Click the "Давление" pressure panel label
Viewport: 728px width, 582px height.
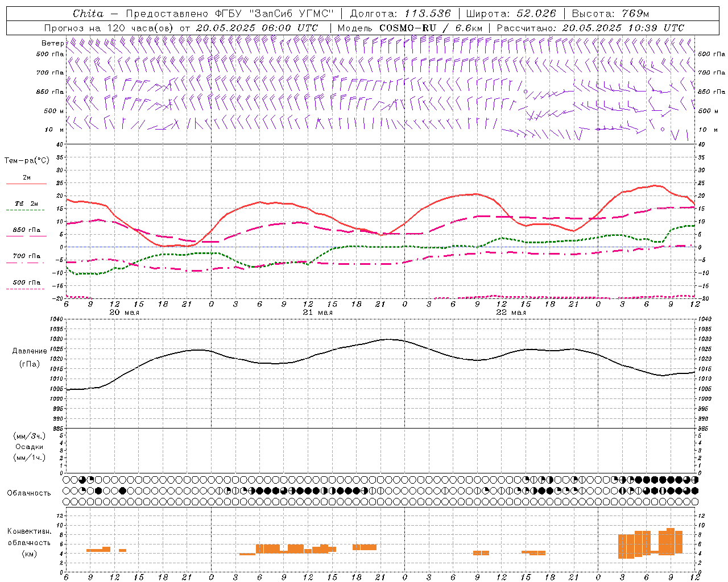tap(30, 351)
